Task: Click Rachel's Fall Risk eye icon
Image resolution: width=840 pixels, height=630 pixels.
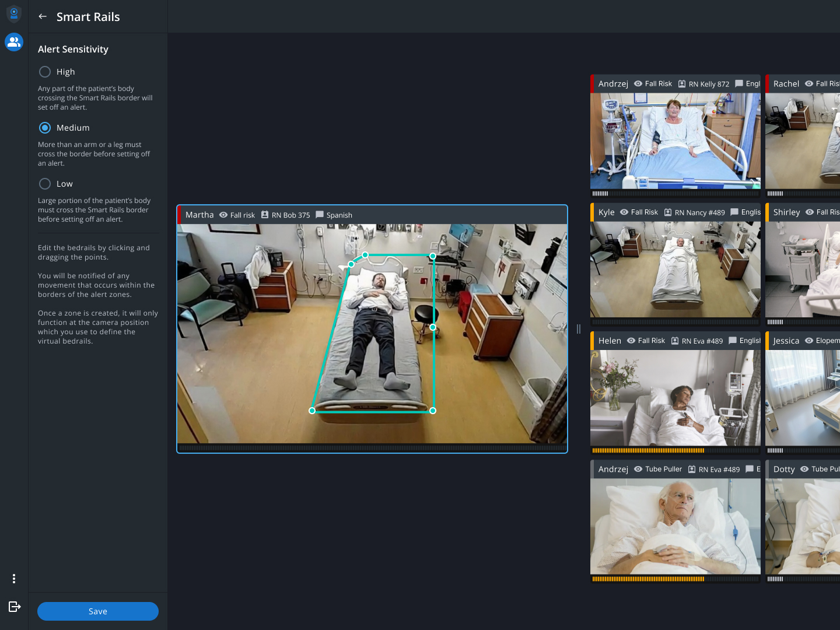Action: (809, 83)
